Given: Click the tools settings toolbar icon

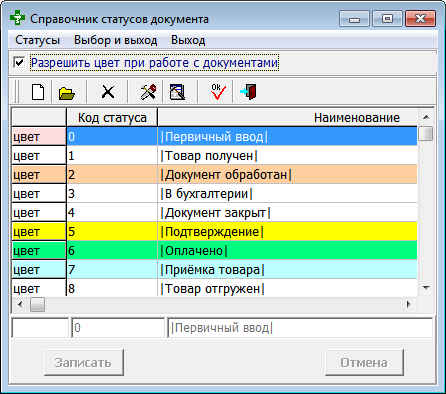Looking at the screenshot, I should [x=148, y=92].
